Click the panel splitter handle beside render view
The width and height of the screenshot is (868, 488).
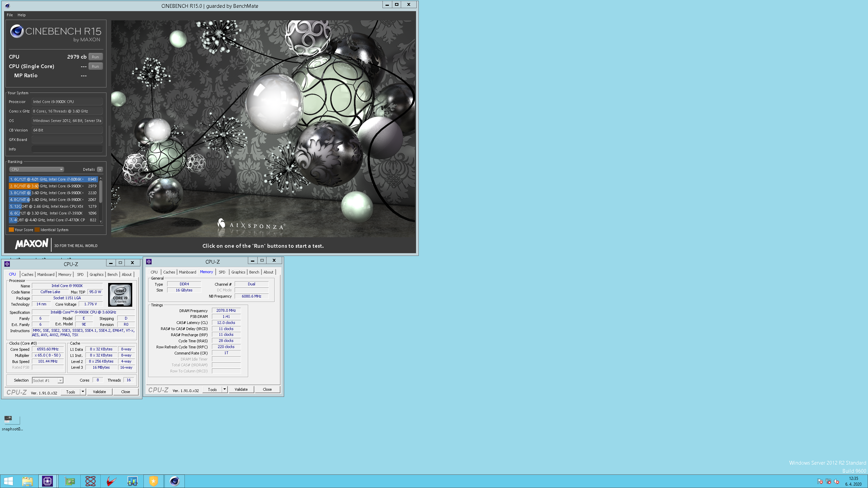[x=109, y=136]
